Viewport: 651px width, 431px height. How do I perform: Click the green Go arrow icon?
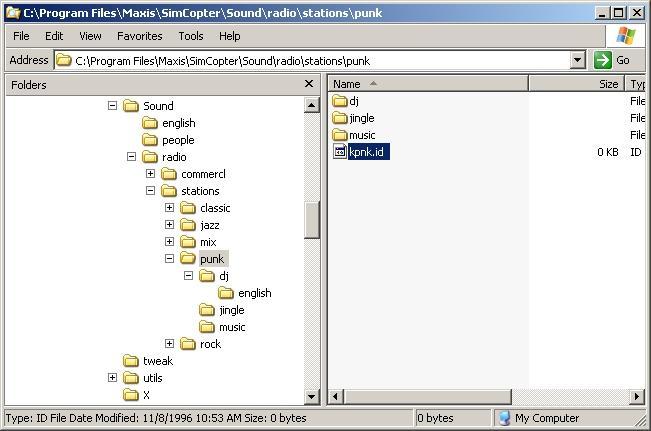coord(603,60)
